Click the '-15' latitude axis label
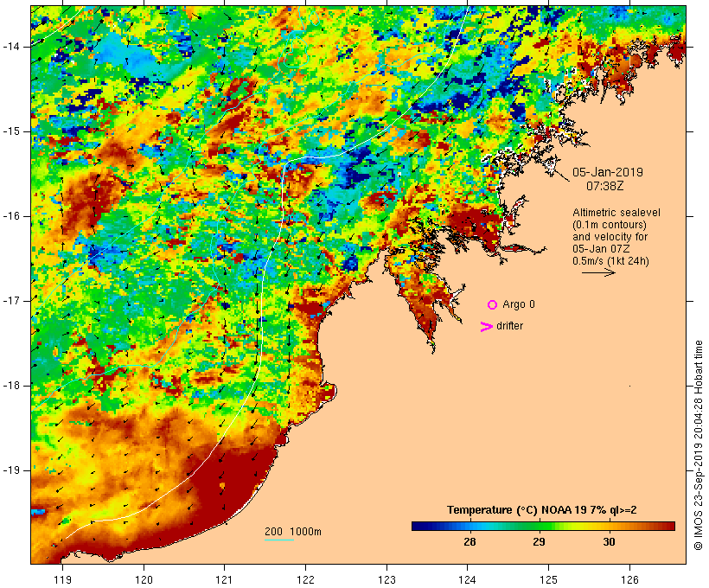Image resolution: width=709 pixels, height=588 pixels. [10, 131]
